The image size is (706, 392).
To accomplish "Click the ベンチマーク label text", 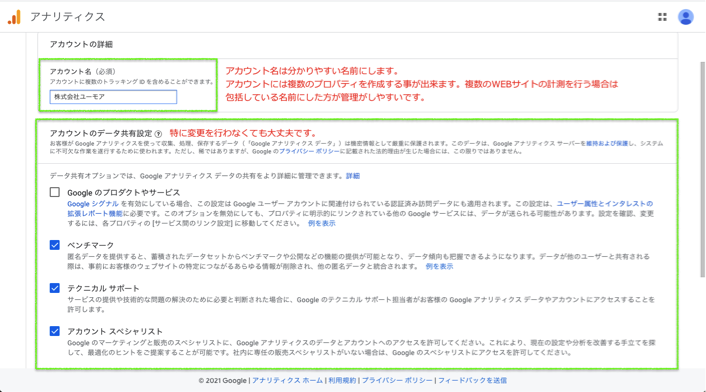I will (91, 245).
